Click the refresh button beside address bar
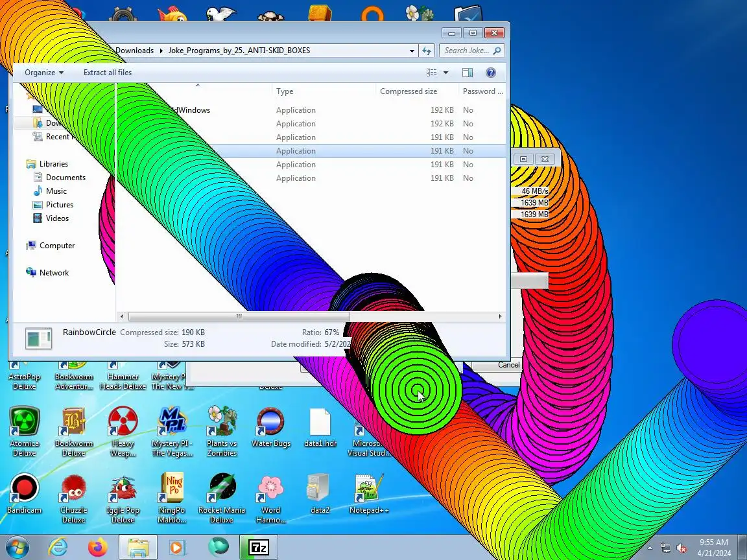747x560 pixels. click(x=427, y=51)
